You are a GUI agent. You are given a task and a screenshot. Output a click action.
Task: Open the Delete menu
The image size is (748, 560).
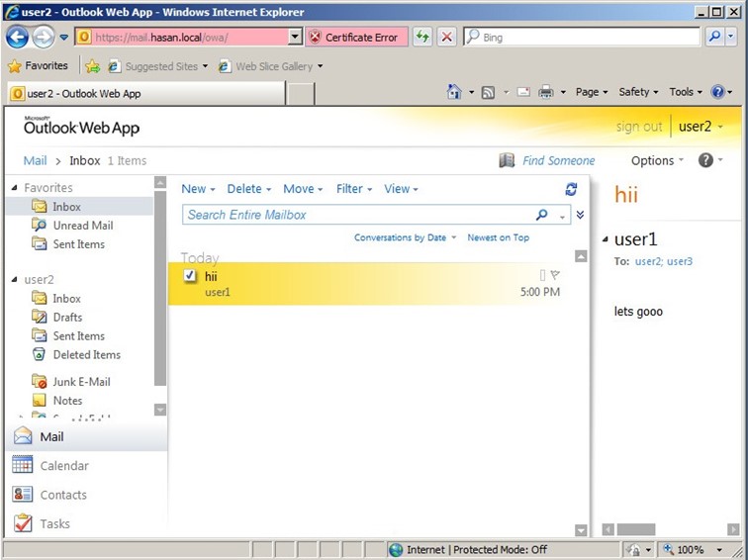coord(249,189)
